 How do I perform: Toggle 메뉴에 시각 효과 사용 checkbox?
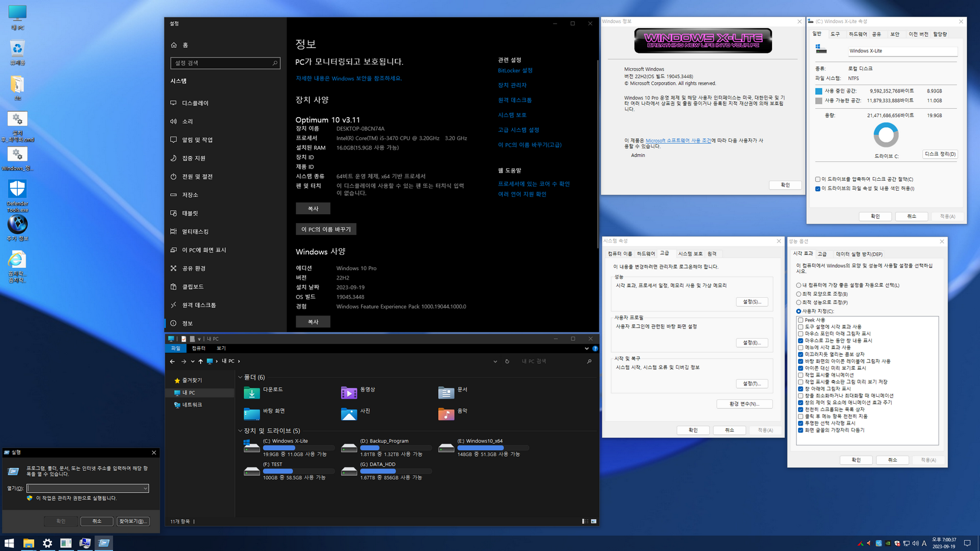(800, 347)
